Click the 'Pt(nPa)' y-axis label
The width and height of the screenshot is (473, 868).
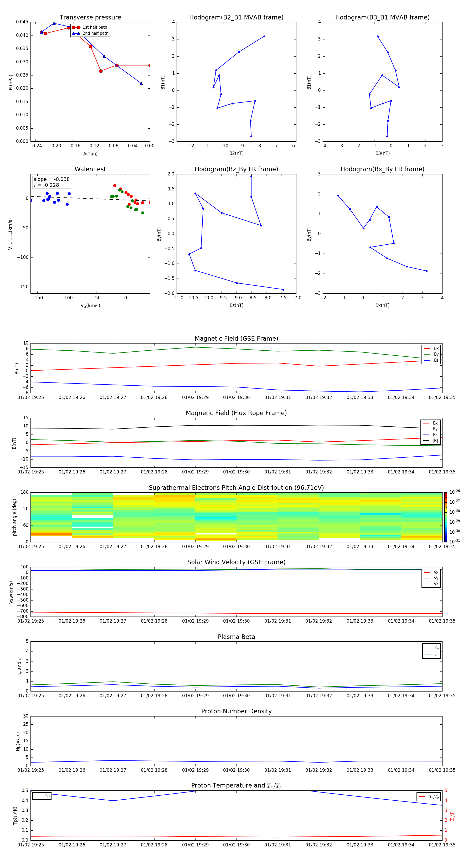tap(11, 82)
